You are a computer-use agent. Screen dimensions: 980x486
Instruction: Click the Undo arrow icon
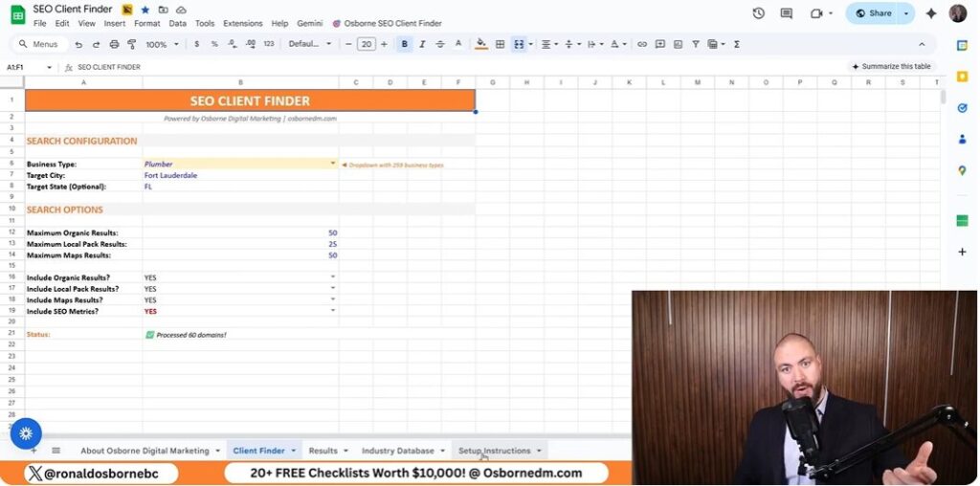coord(78,44)
